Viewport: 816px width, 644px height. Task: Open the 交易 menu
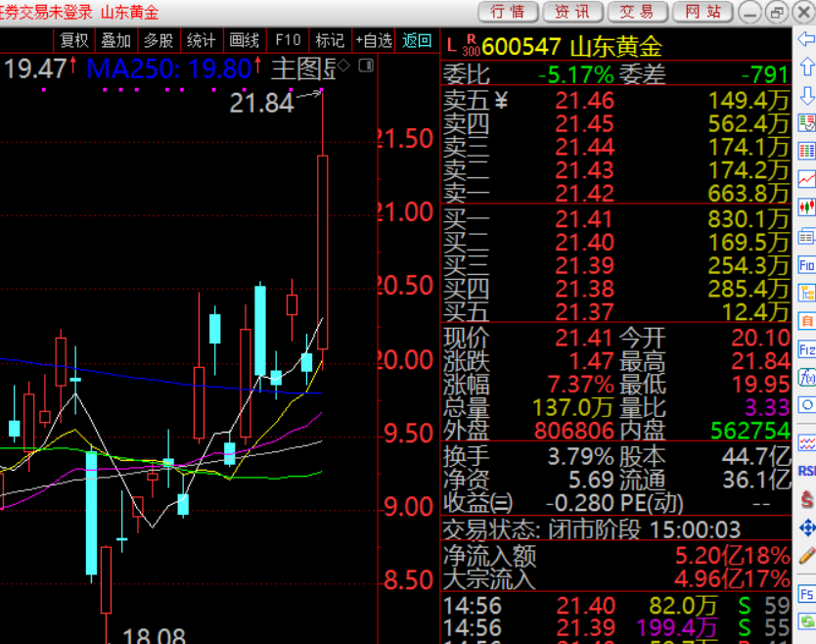(x=637, y=12)
